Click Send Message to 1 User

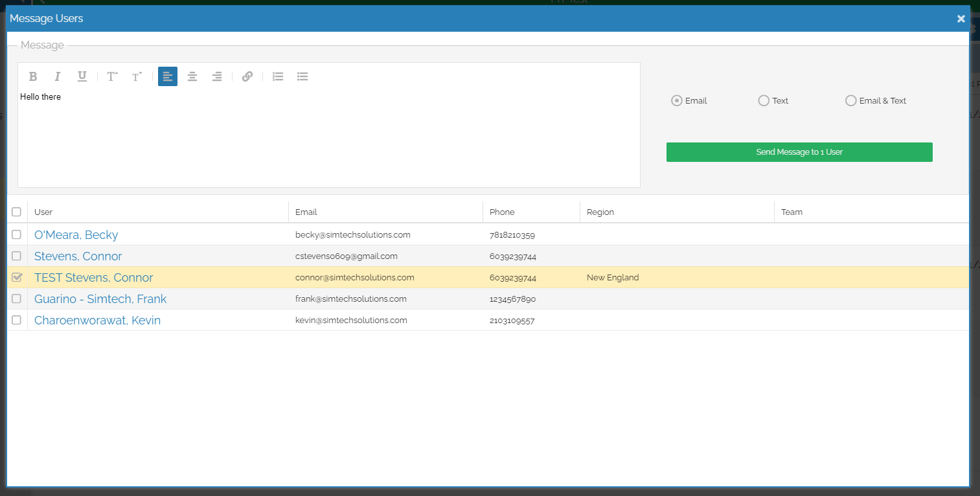point(799,152)
